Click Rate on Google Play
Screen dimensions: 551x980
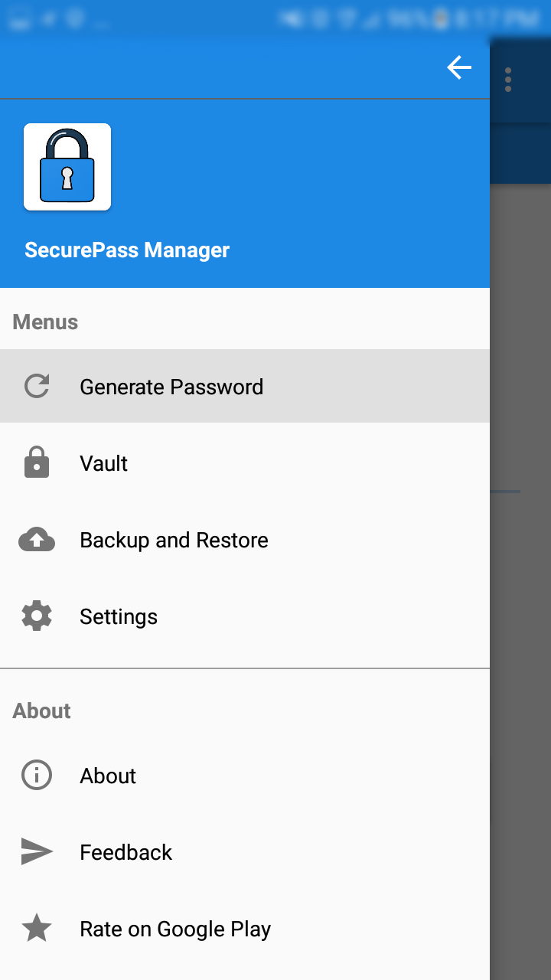point(174,929)
